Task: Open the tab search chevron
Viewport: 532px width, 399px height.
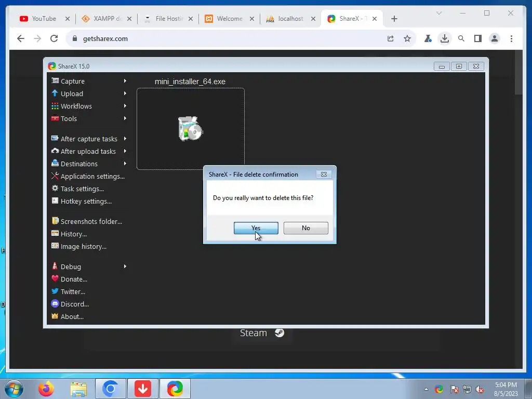Action: click(x=438, y=13)
